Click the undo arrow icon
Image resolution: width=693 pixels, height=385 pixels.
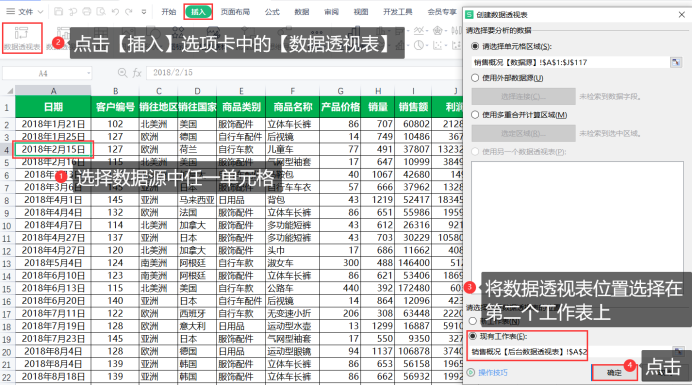(x=115, y=12)
